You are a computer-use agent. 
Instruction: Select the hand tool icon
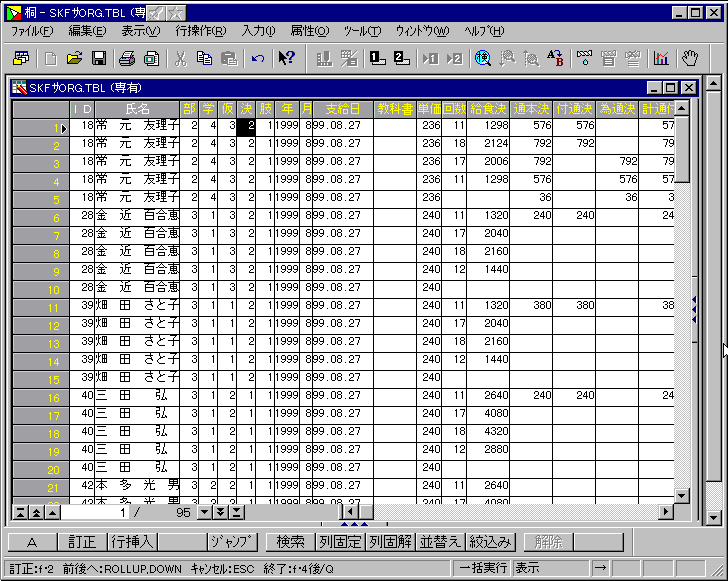[690, 58]
